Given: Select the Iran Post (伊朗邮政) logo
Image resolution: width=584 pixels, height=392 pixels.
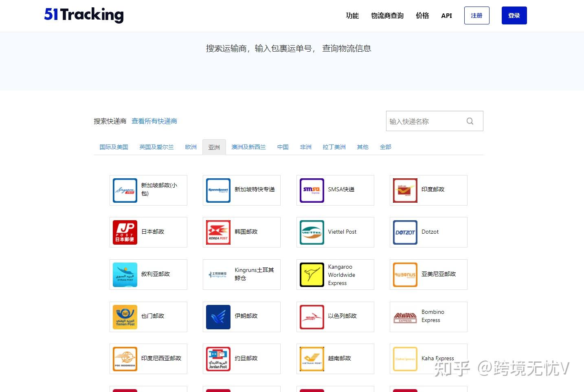Looking at the screenshot, I should tap(218, 317).
